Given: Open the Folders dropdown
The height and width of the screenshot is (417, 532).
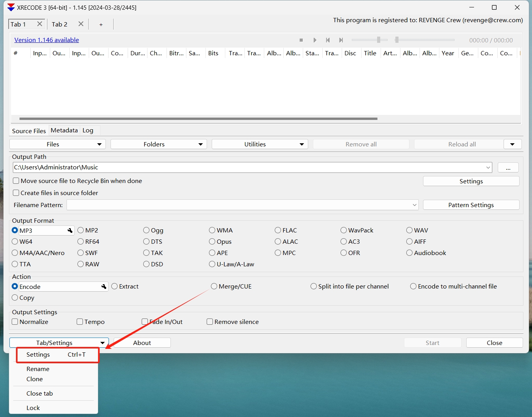Looking at the screenshot, I should point(159,144).
